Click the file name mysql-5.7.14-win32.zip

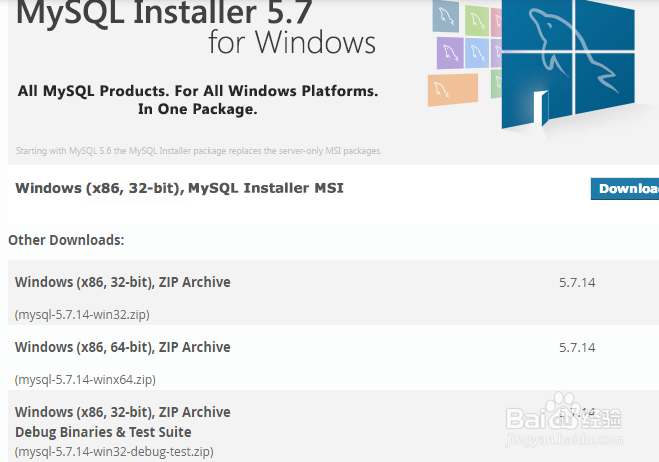pyautogui.click(x=82, y=314)
